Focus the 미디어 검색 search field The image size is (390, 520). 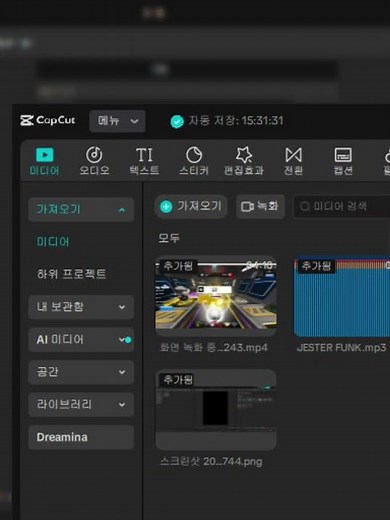[x=342, y=206]
